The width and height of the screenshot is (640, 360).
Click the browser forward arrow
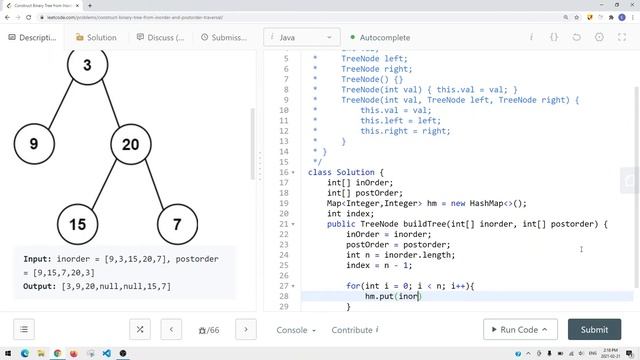click(18, 17)
